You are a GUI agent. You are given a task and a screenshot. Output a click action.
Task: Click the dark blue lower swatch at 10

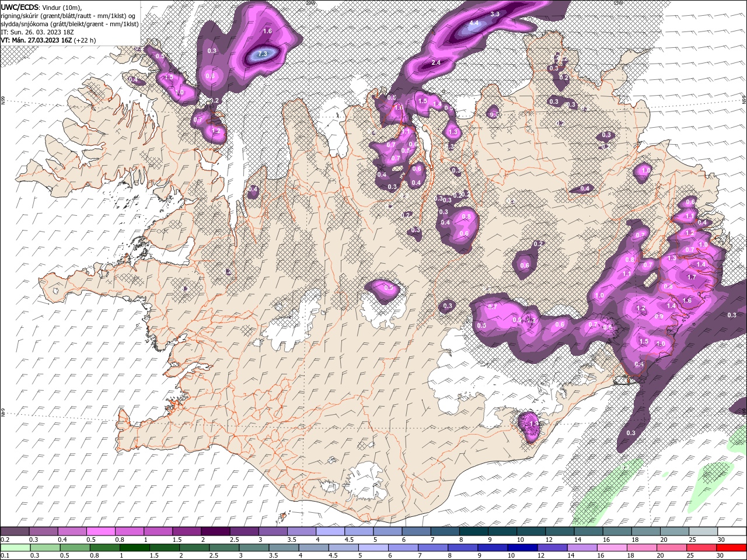click(x=522, y=548)
